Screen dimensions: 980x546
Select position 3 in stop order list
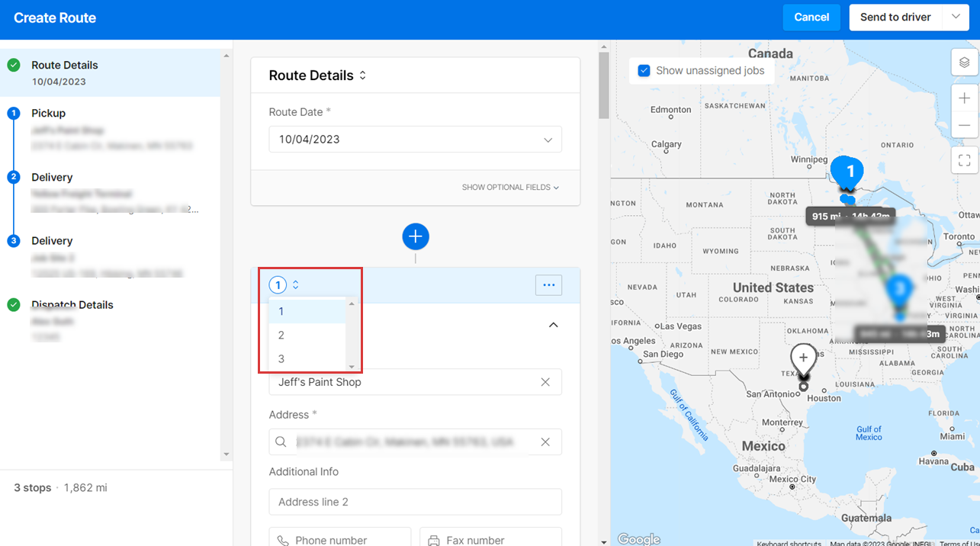pos(281,359)
